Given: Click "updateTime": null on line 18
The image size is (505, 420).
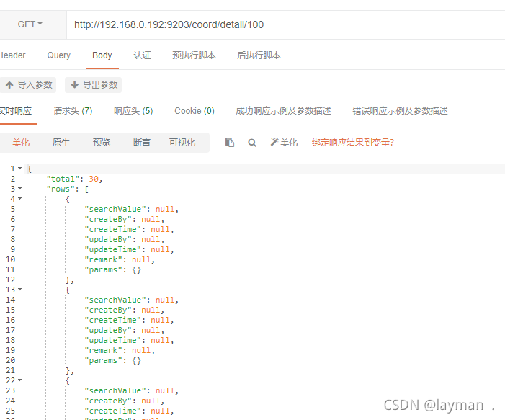Looking at the screenshot, I should [129, 340].
